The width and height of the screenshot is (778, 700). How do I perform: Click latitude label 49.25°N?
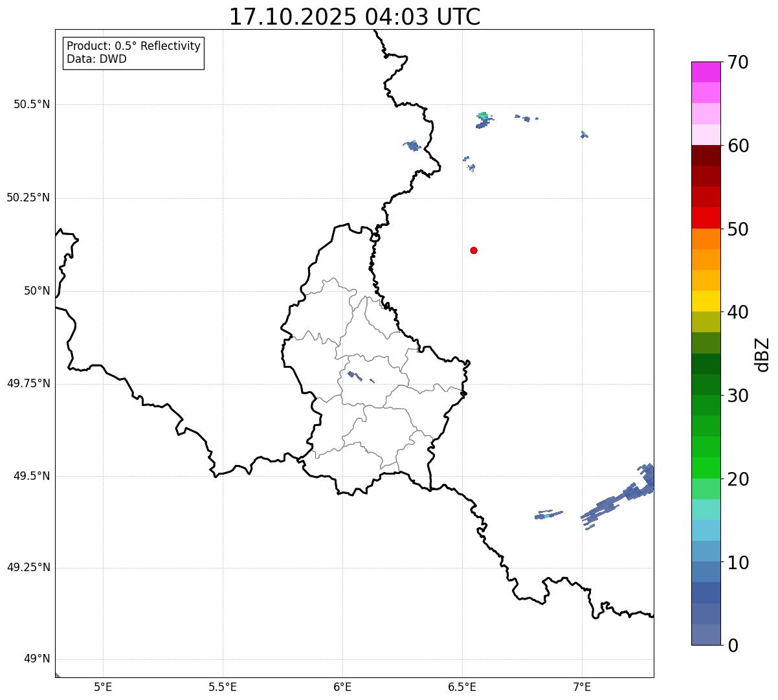[x=28, y=568]
